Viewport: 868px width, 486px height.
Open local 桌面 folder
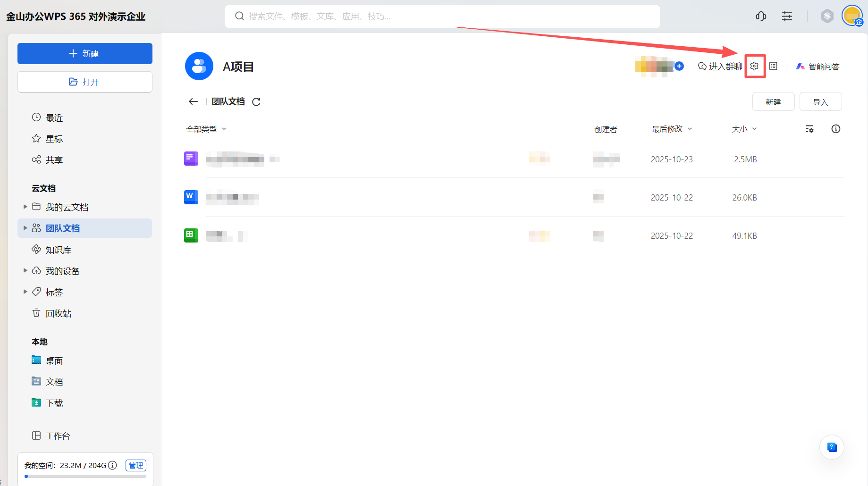85,360
